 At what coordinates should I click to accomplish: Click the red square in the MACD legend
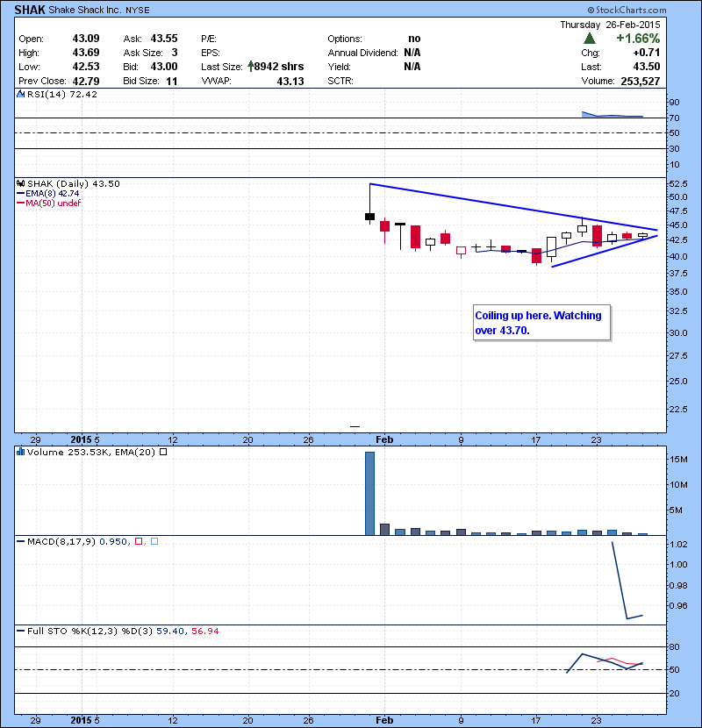139,541
